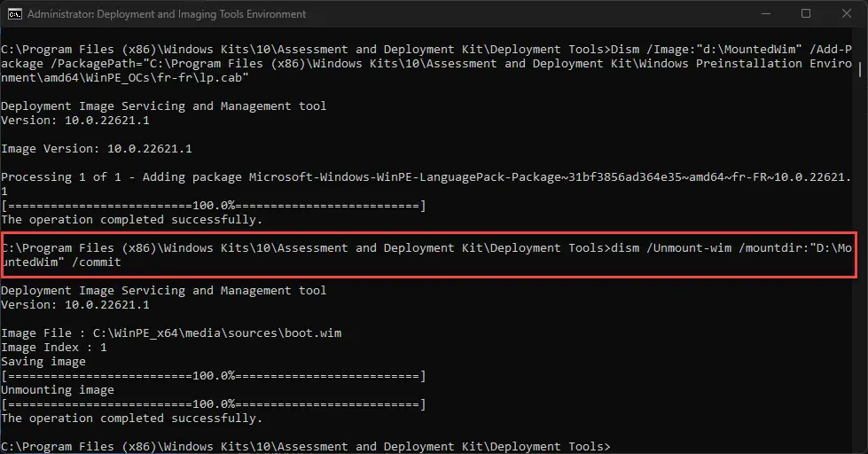Click the window title 'Administrator: Deployment and Imaging Tools Environment'

(x=167, y=14)
